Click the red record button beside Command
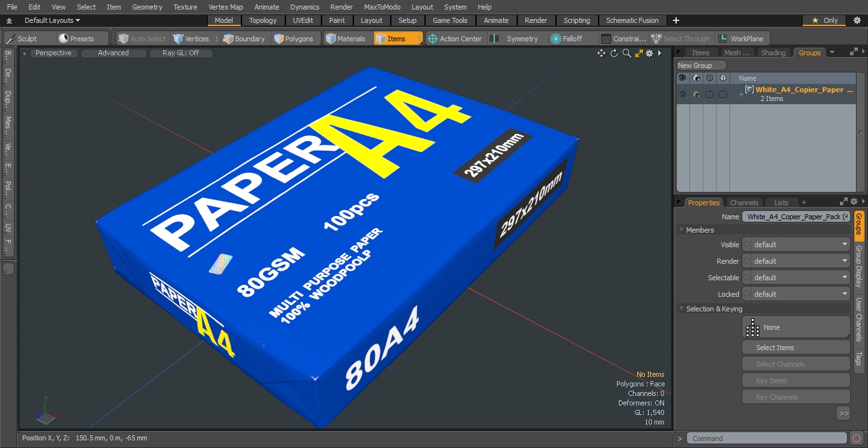868x448 pixels. coord(856,438)
